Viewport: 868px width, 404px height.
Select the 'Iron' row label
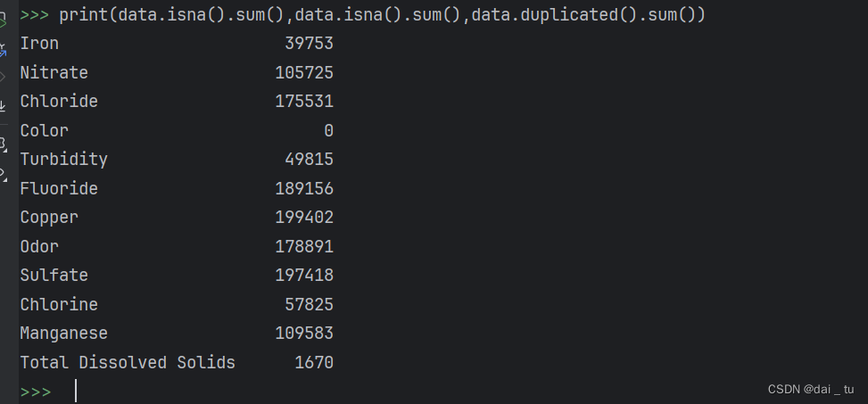pos(39,44)
